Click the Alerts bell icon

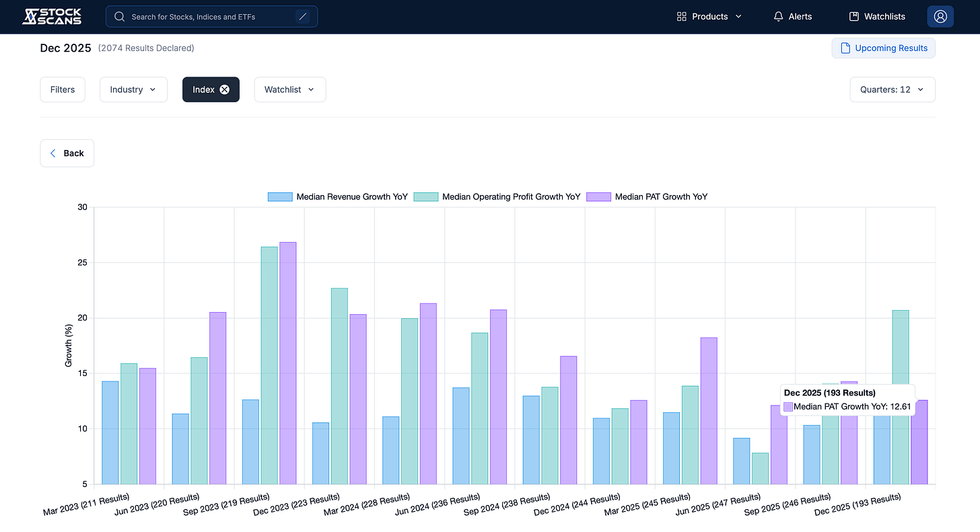click(778, 16)
